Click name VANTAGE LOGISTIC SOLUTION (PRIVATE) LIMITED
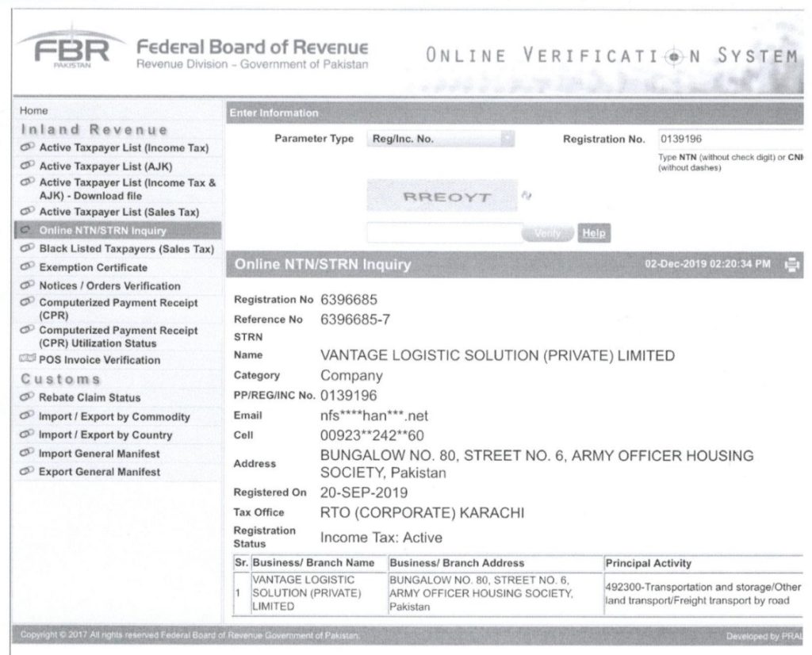Viewport: 812px width, 655px height. (497, 356)
